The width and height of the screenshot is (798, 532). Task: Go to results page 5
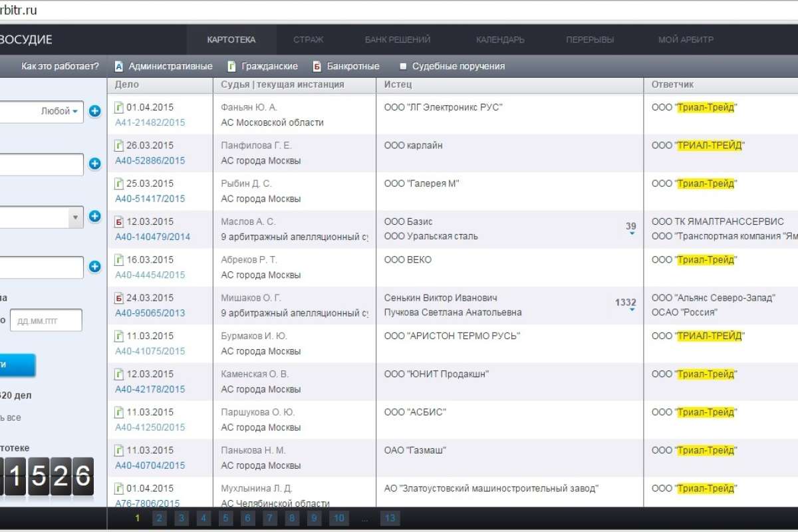(x=226, y=519)
